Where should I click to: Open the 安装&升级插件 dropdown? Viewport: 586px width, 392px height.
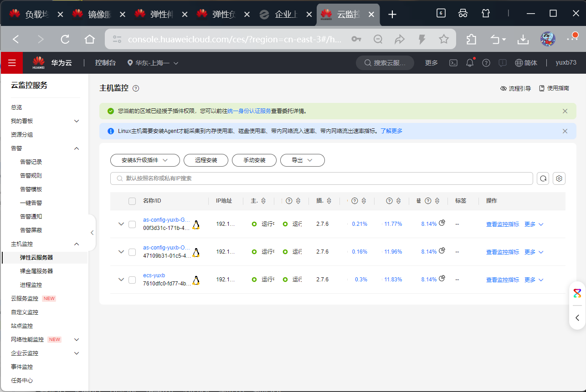click(x=144, y=160)
